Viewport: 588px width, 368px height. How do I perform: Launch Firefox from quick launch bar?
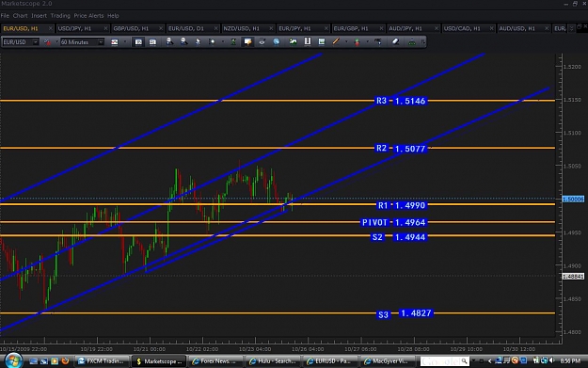(65, 360)
